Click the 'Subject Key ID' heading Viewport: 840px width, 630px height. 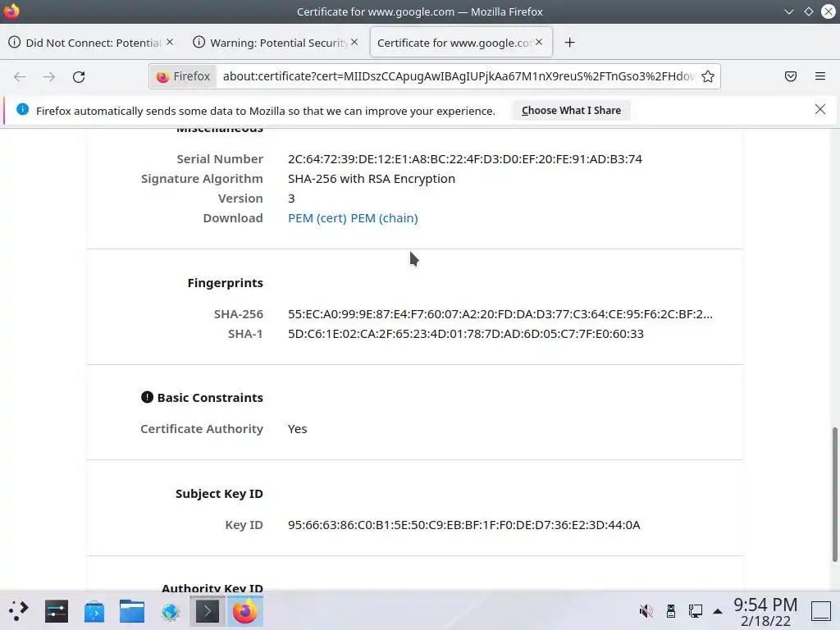click(219, 494)
